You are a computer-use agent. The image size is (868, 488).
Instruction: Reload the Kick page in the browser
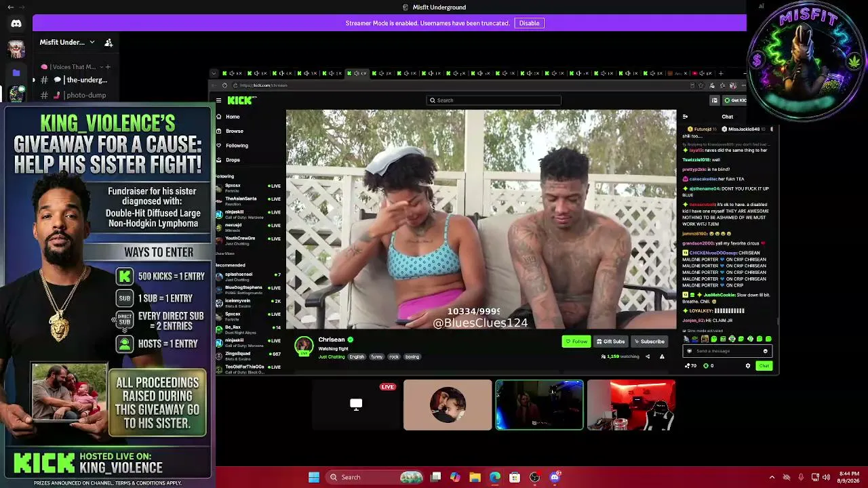[224, 85]
